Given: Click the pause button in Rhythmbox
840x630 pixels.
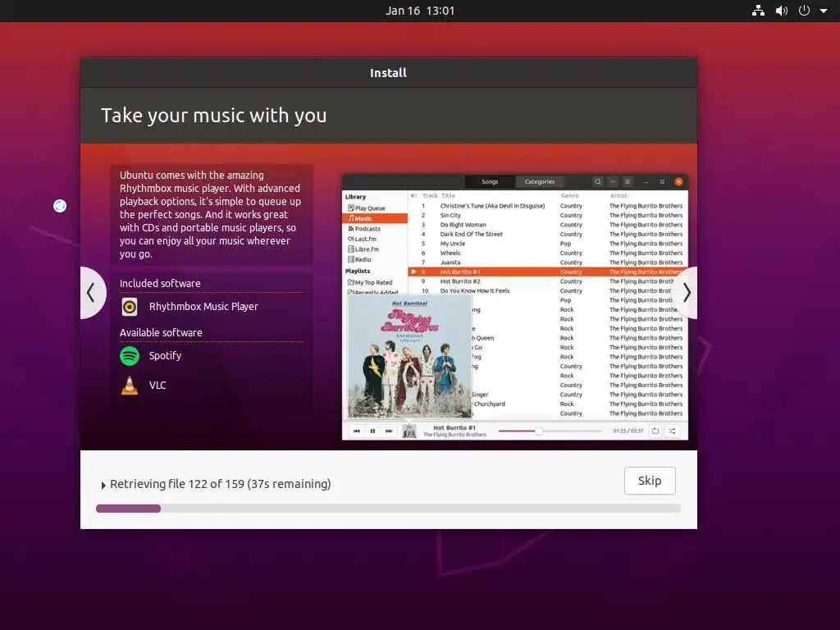Looking at the screenshot, I should pos(373,431).
